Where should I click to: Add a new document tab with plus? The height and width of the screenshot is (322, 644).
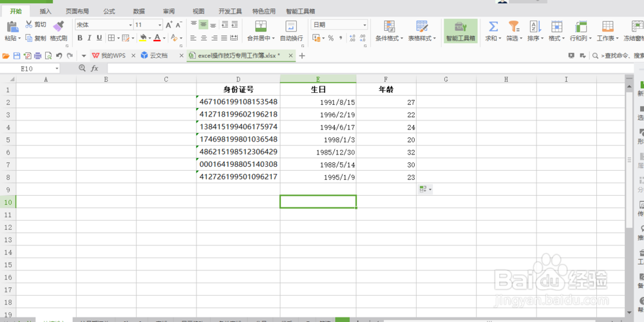click(x=302, y=55)
